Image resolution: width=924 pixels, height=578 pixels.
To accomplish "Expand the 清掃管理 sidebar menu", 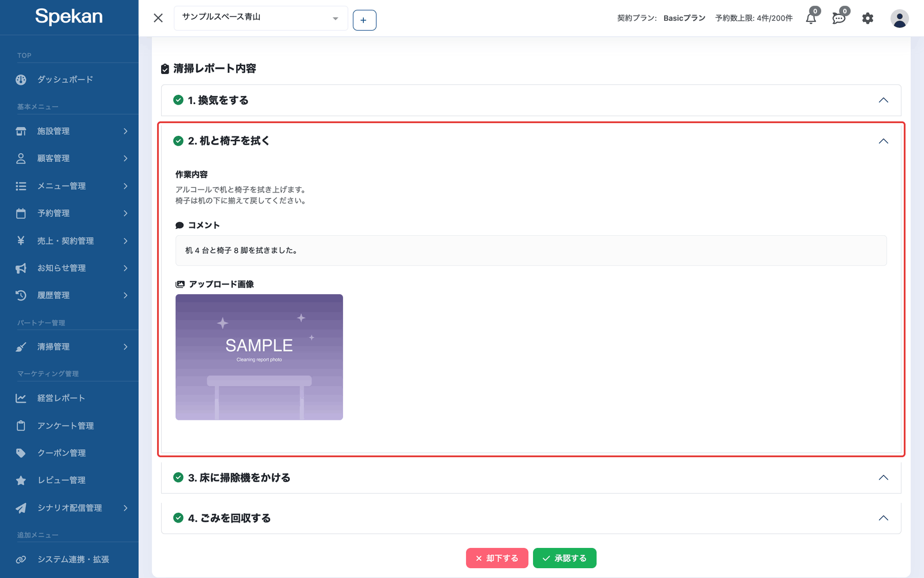I will pos(69,347).
